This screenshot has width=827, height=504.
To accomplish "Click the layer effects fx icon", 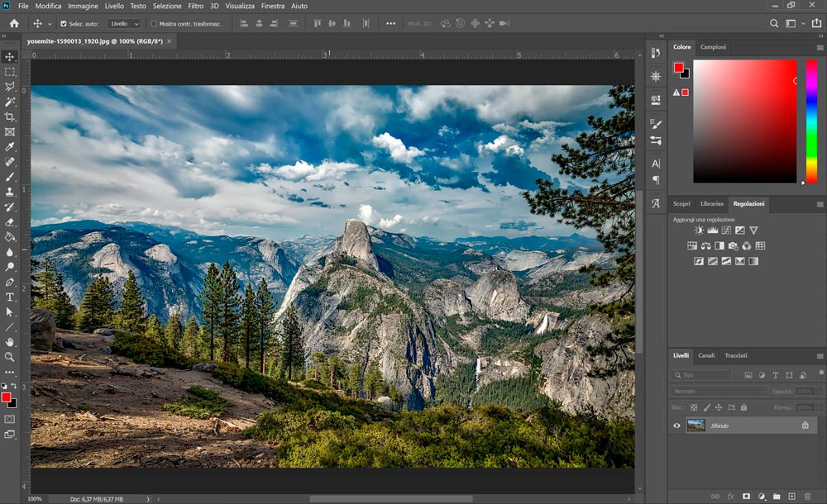I will (x=730, y=497).
